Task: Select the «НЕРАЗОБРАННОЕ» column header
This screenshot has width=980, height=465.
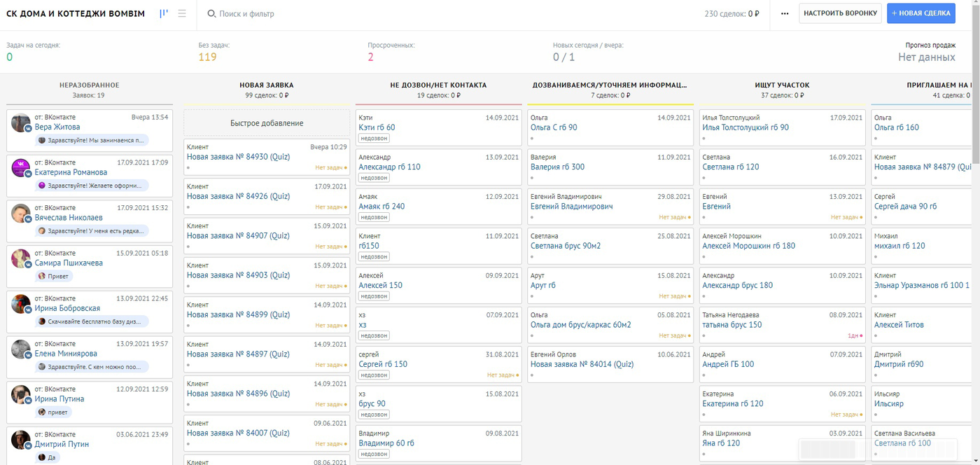Action: [x=89, y=85]
